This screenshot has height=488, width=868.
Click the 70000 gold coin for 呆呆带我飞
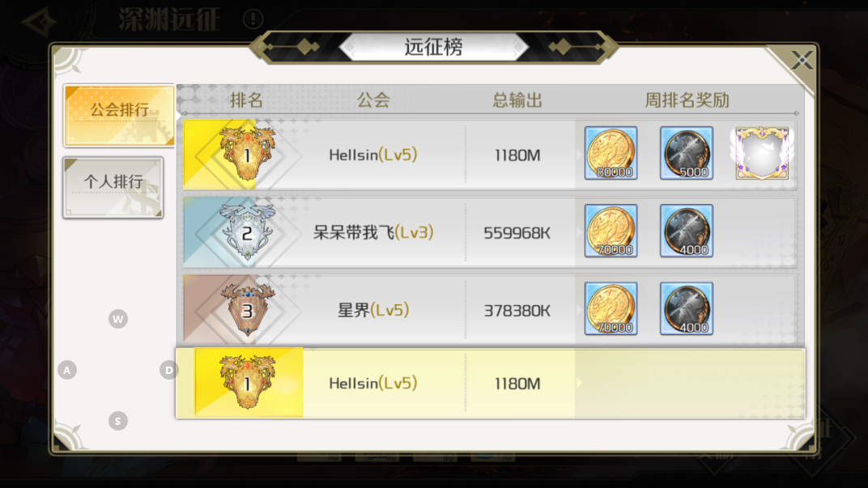point(611,231)
